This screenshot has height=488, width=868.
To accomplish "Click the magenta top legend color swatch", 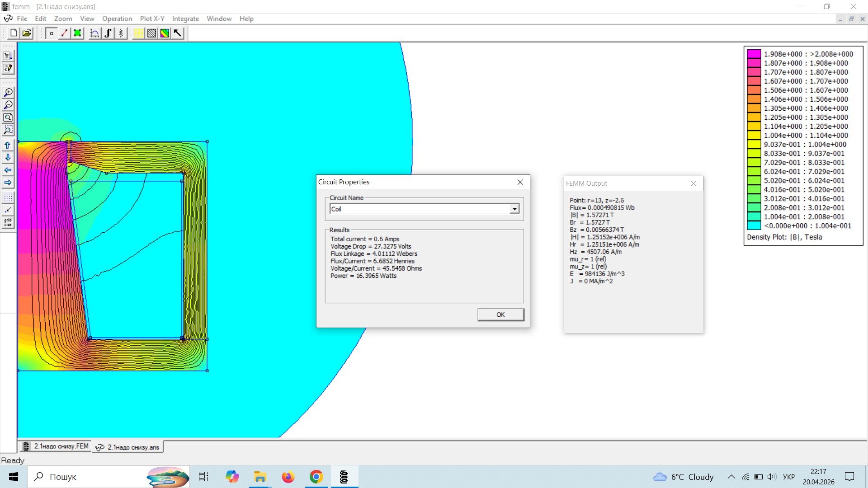I will tap(754, 54).
